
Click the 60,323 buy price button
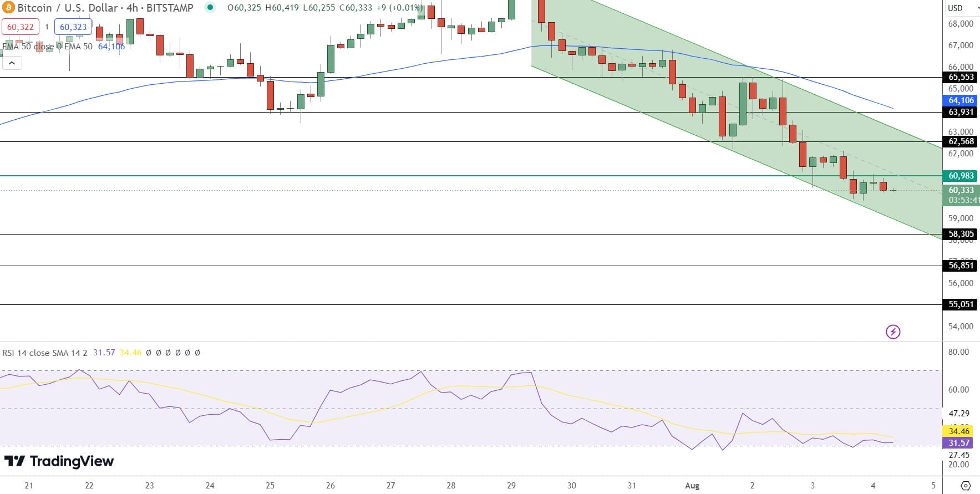[73, 27]
